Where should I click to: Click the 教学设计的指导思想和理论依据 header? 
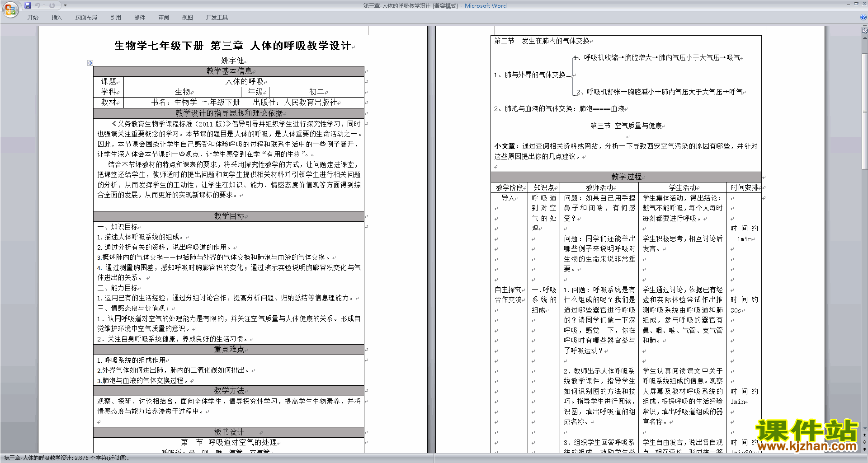(x=229, y=113)
